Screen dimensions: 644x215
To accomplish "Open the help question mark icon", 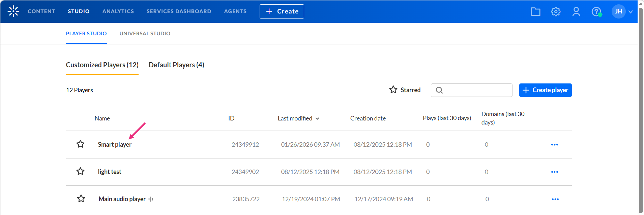I will click(596, 12).
